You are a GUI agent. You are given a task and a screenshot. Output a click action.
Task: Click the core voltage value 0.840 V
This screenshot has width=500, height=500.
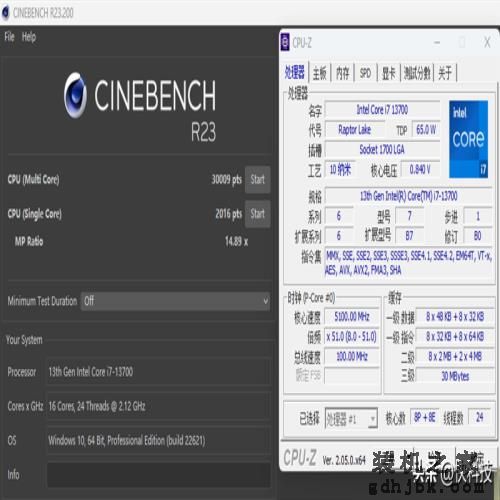420,169
